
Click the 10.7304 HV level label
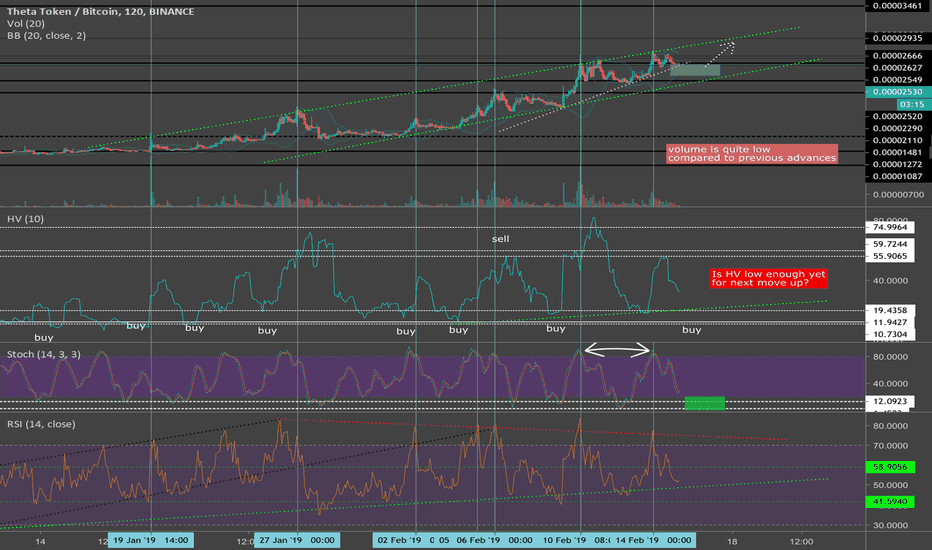890,334
